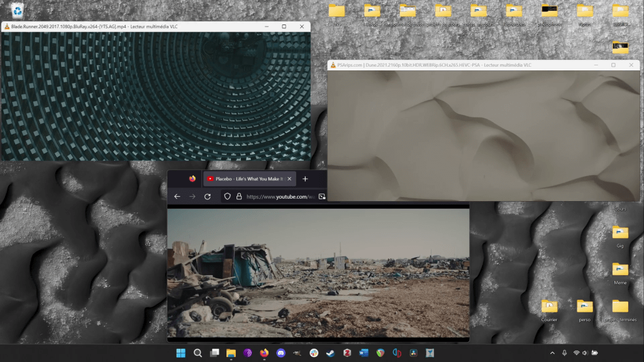Select the Courrier folder on desktop
Image resolution: width=644 pixels, height=362 pixels.
(550, 307)
